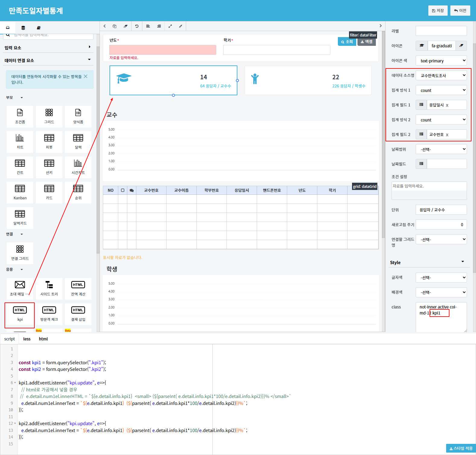476x455 pixels.
Task: Select the 방문객 체크 HTML component
Action: (49, 314)
